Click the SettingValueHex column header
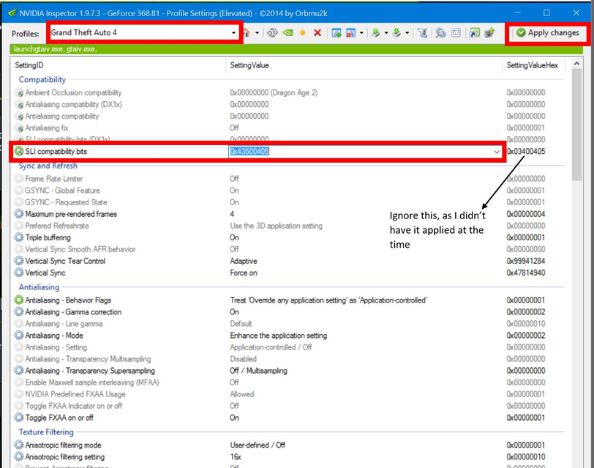 coord(533,65)
